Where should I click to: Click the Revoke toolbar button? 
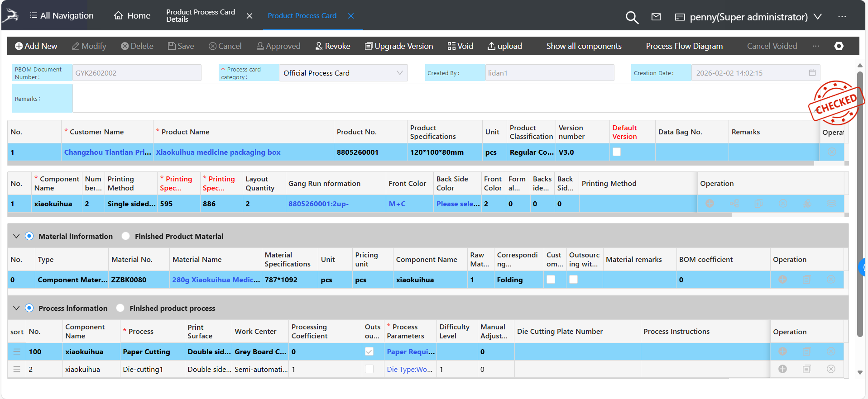[x=333, y=46]
